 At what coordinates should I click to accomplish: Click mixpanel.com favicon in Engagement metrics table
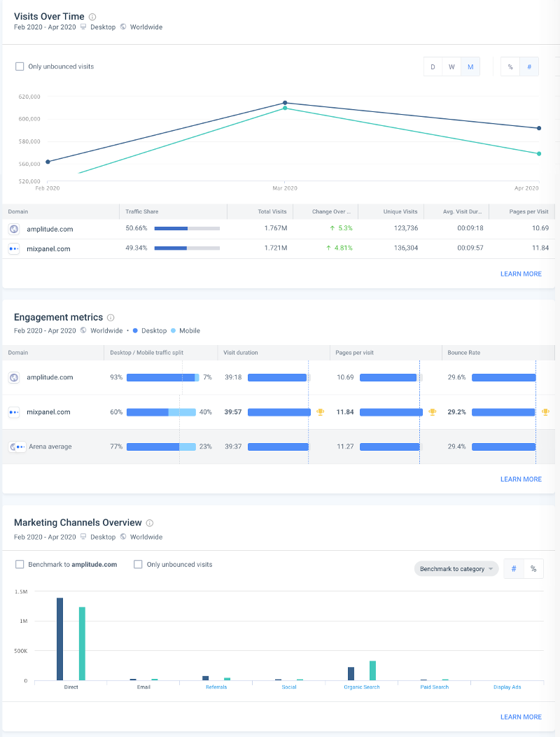tap(14, 412)
